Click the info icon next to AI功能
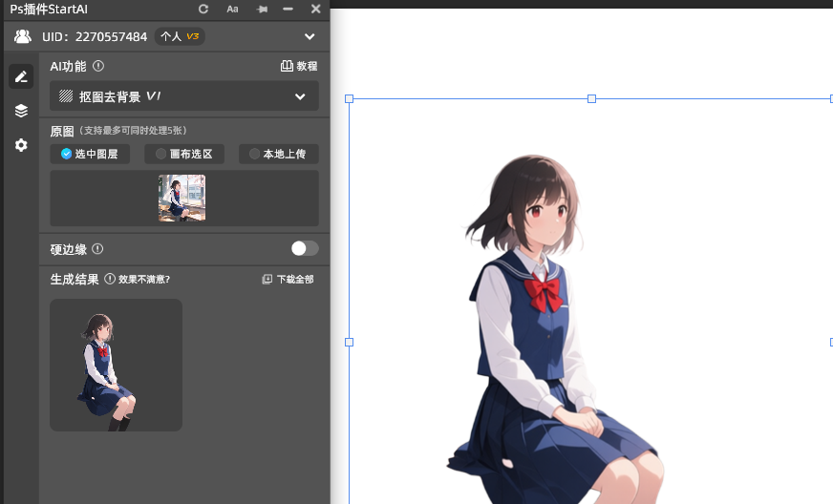 coord(98,66)
